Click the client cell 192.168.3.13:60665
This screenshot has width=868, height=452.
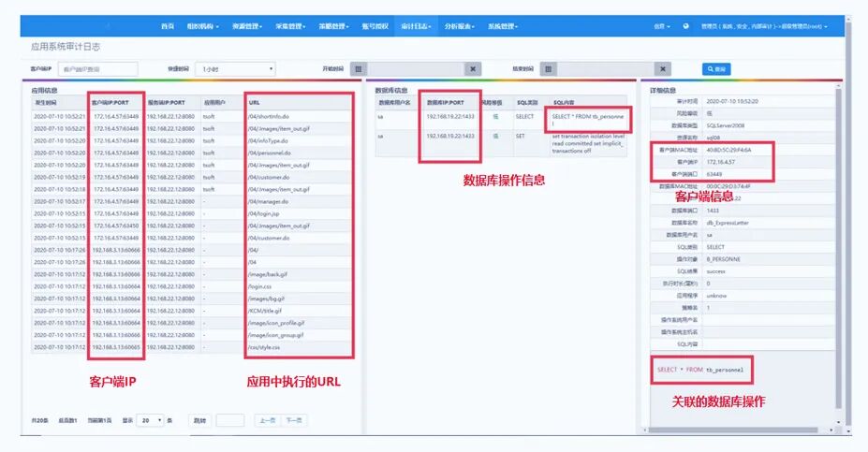[x=116, y=347]
